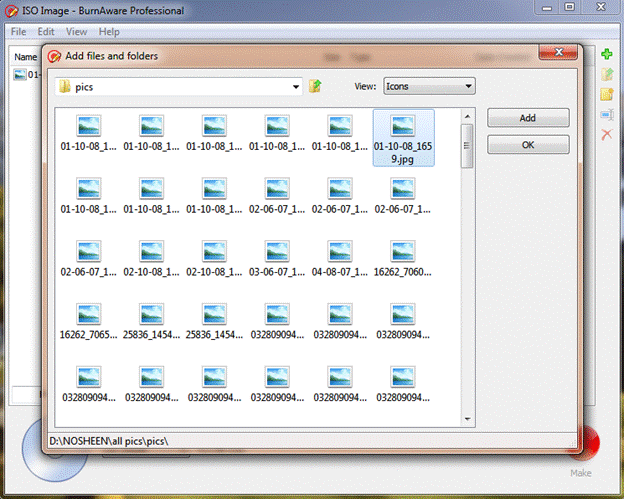Select the 16262_7060 image file icon

point(403,252)
